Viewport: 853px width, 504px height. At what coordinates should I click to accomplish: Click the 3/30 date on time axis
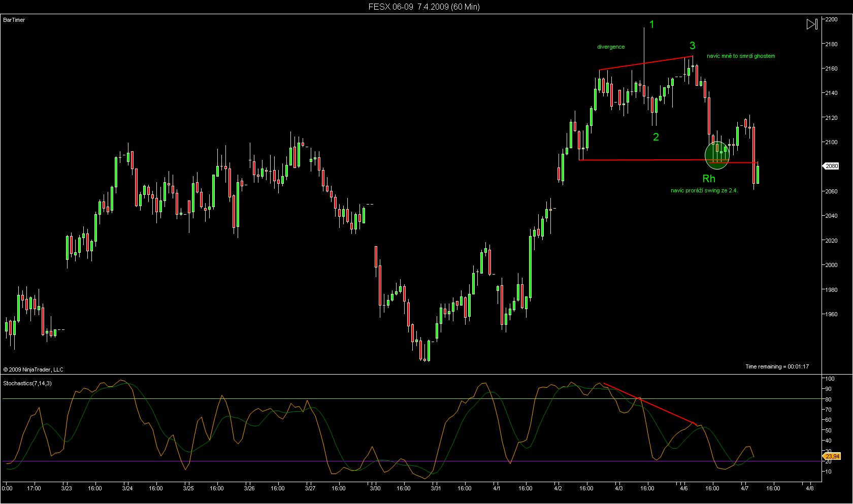[375, 489]
